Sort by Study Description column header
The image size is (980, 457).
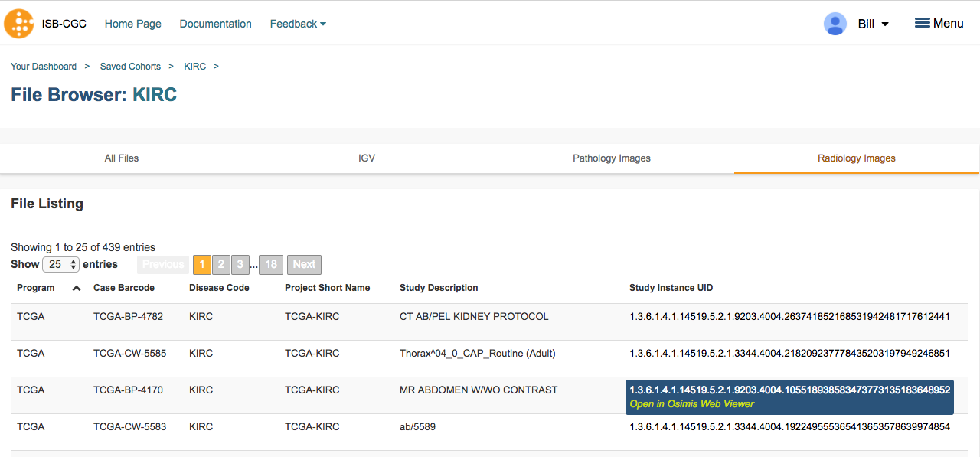pyautogui.click(x=439, y=288)
